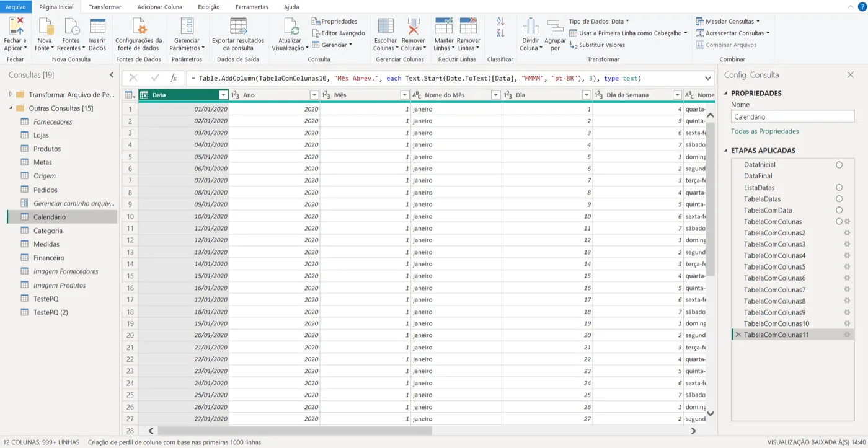Click the Nome input field containing Calendário

point(792,116)
